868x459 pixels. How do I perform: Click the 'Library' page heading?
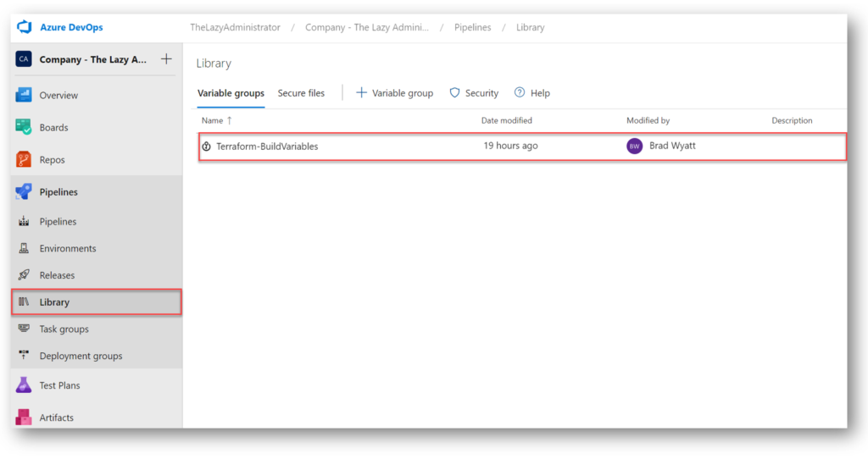click(x=214, y=64)
